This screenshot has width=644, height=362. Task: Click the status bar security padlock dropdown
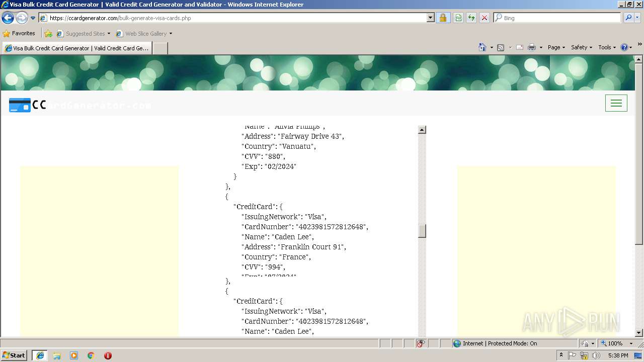[587, 343]
